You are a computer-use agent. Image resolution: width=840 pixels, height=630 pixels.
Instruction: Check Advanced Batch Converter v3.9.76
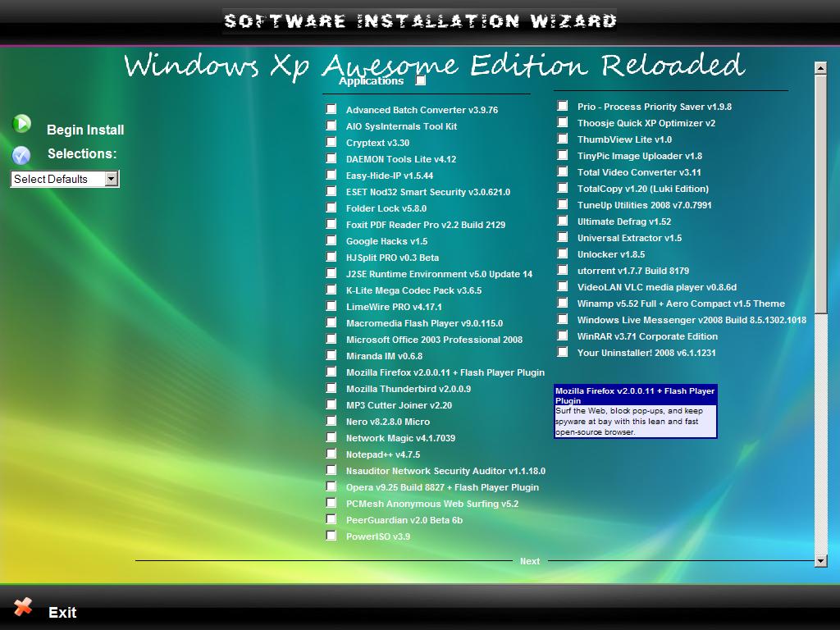click(331, 109)
